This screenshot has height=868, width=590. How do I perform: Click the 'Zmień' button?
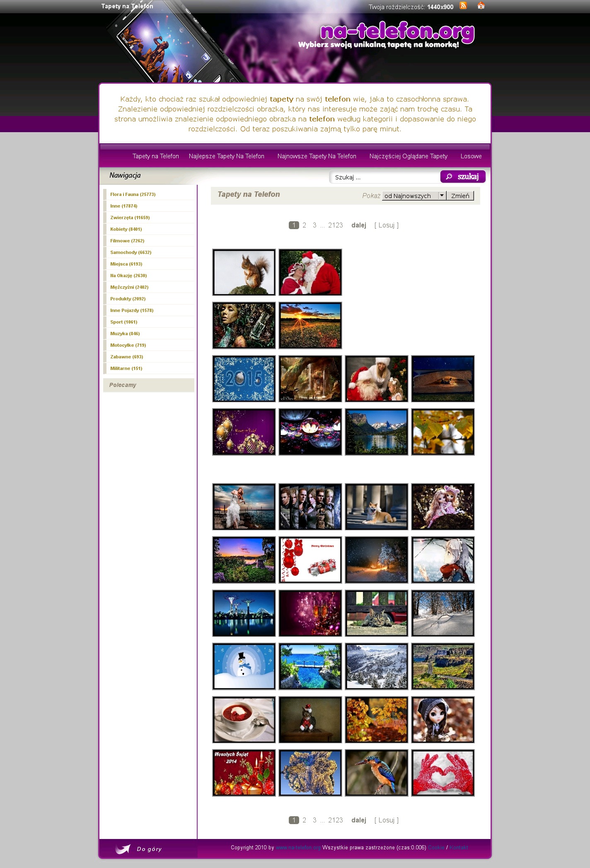click(x=460, y=196)
